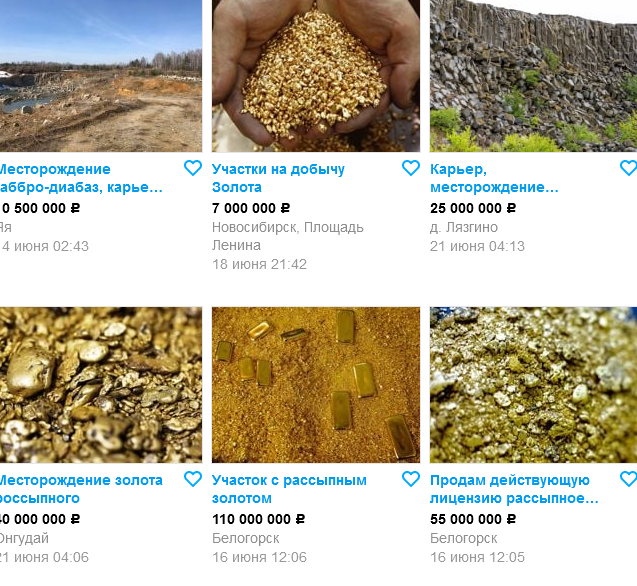Favorite the 'Продам действующую лицензию' listing
The width and height of the screenshot is (637, 586).
click(x=628, y=479)
